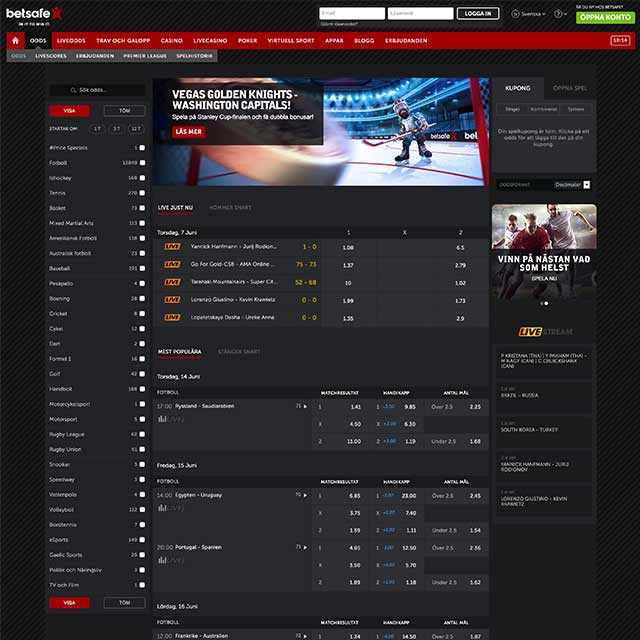Click the Betsafe logo
Image resolution: width=640 pixels, height=640 pixels.
pyautogui.click(x=34, y=16)
